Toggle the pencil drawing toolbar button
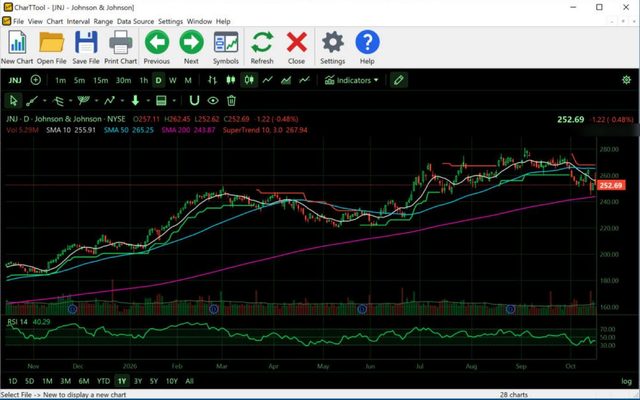The width and height of the screenshot is (640, 400). pos(399,80)
